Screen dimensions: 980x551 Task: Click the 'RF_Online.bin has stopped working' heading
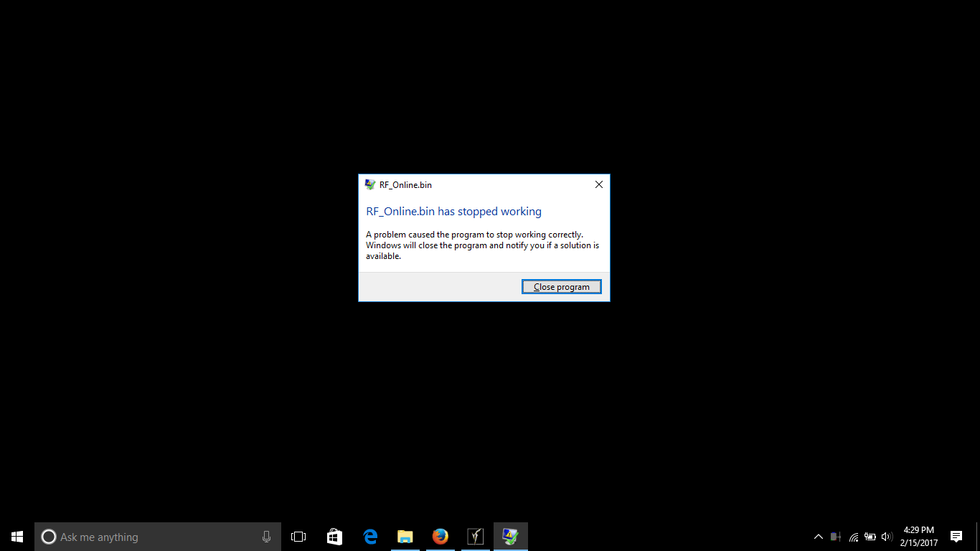coord(453,212)
